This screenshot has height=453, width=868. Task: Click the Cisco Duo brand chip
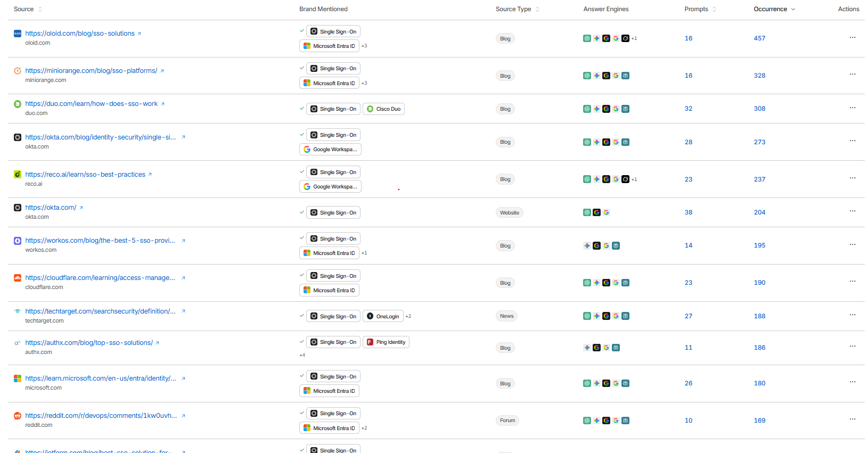pos(383,109)
